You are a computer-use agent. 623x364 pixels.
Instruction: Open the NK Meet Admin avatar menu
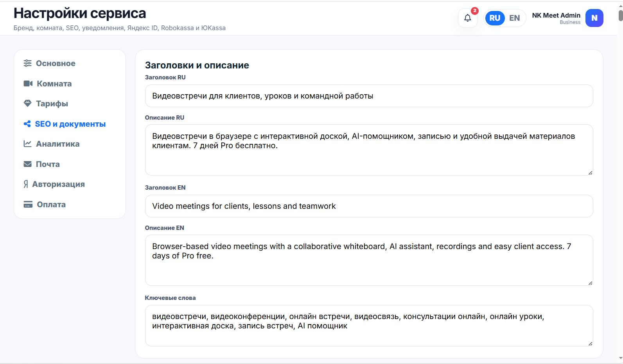tap(594, 18)
